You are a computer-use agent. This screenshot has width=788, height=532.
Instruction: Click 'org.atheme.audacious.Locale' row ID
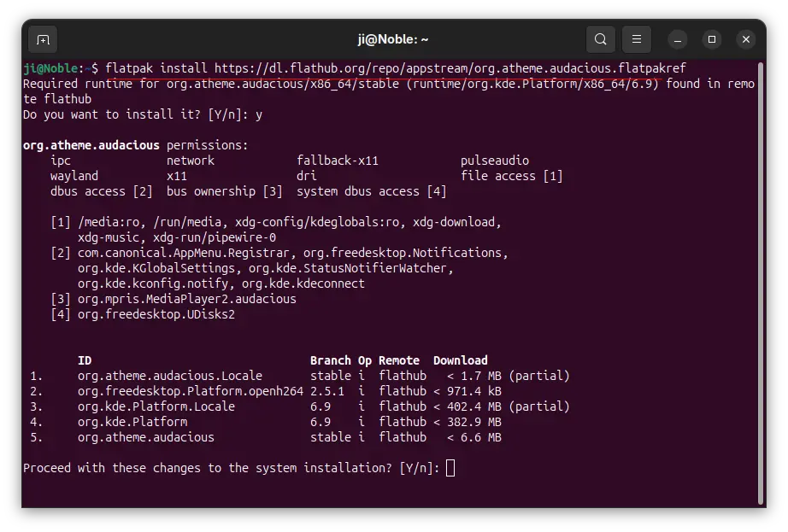click(x=170, y=376)
